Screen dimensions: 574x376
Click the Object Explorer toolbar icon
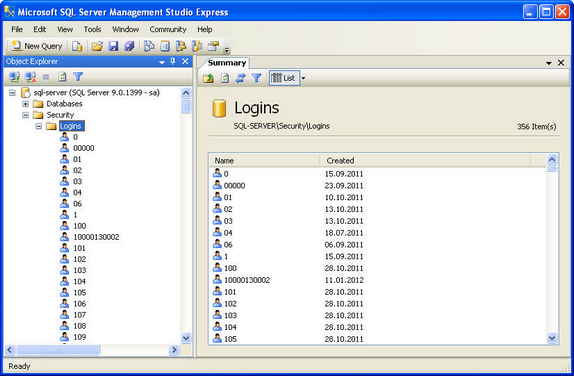(x=181, y=46)
